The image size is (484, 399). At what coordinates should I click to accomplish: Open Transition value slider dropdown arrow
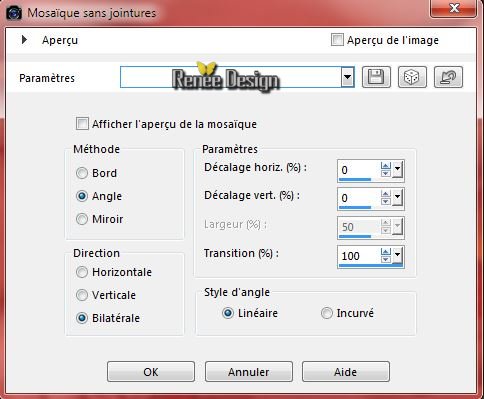[x=397, y=256]
